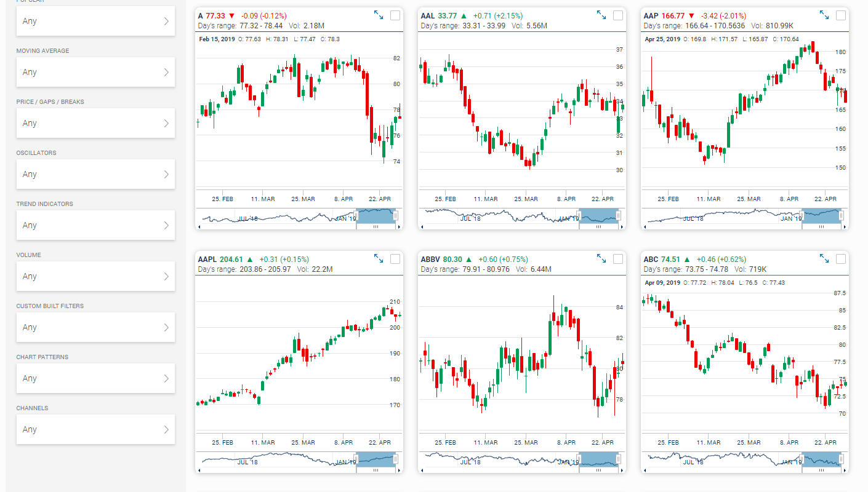The height and width of the screenshot is (492, 868).
Task: Click left scroll arrow under ABBV chart navigator
Action: [422, 470]
